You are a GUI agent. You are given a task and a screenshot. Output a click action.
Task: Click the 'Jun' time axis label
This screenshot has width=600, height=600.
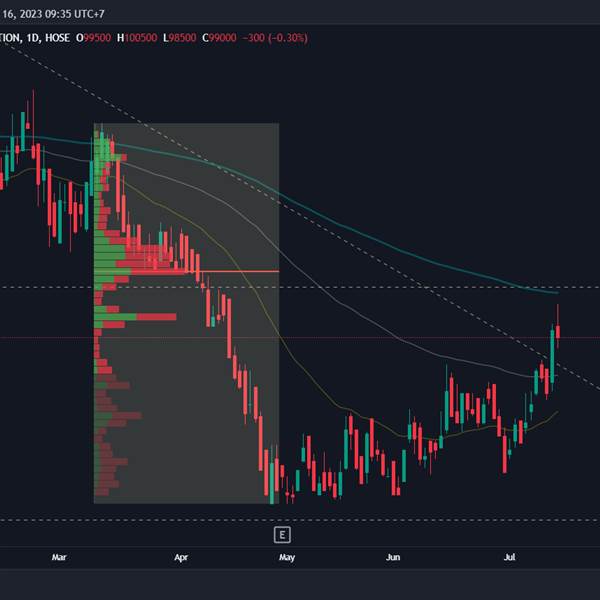coord(393,557)
